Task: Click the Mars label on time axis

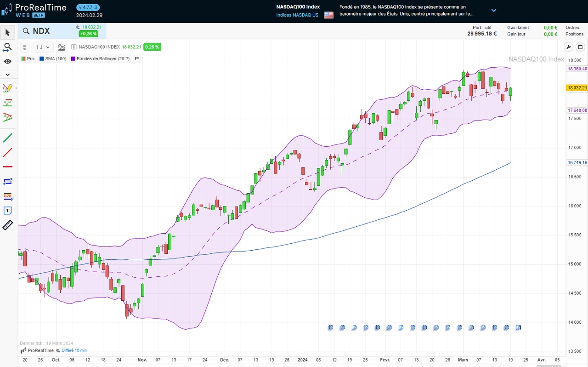Action: point(463,360)
